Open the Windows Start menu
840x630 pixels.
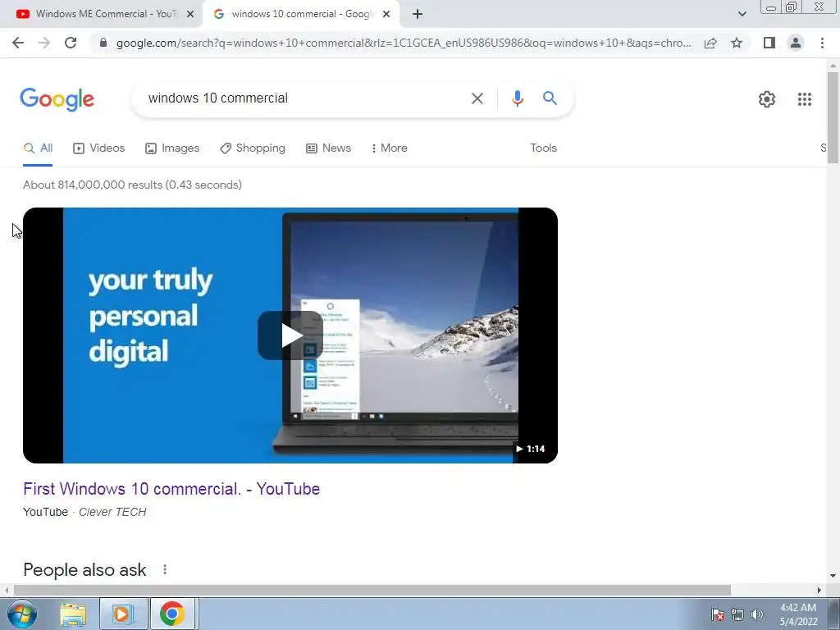tap(22, 614)
